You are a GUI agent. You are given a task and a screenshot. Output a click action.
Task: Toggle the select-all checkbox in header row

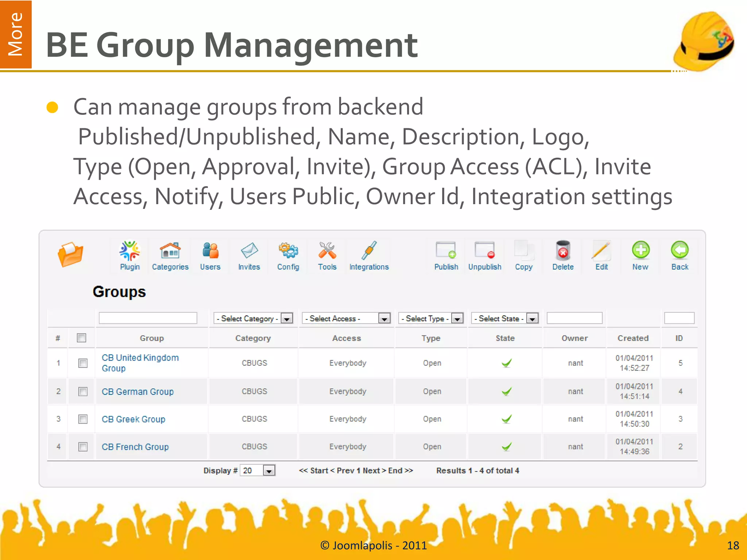[x=82, y=338]
